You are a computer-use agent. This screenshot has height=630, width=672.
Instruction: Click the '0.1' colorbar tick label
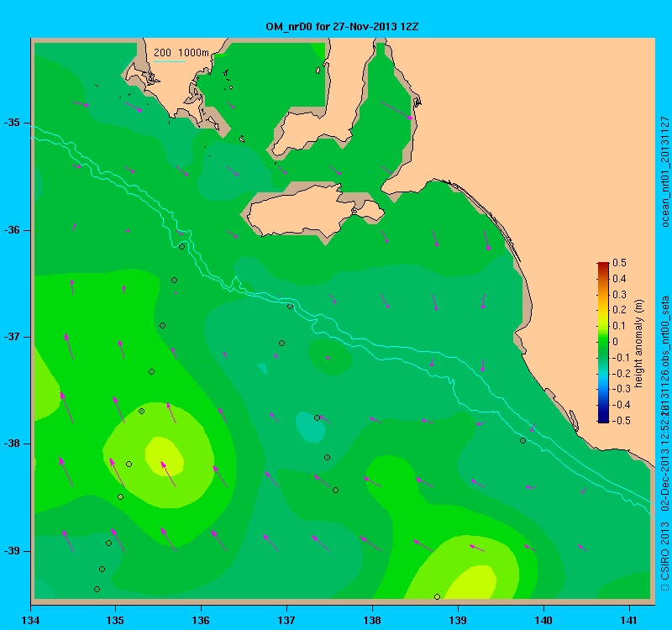pos(619,326)
